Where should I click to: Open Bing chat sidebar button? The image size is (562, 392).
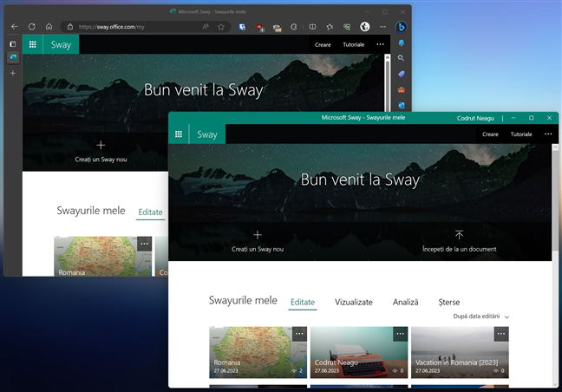401,27
